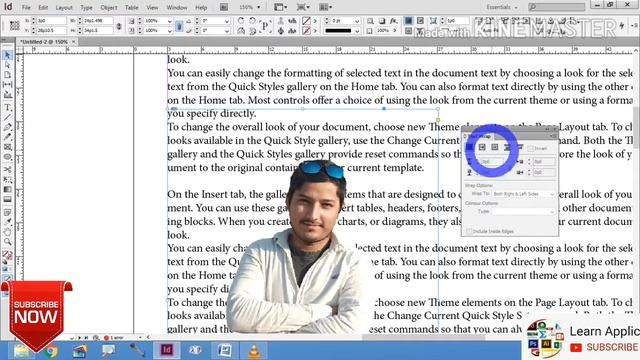Open the control bar panel menu
The width and height of the screenshot is (640, 360).
[633, 25]
